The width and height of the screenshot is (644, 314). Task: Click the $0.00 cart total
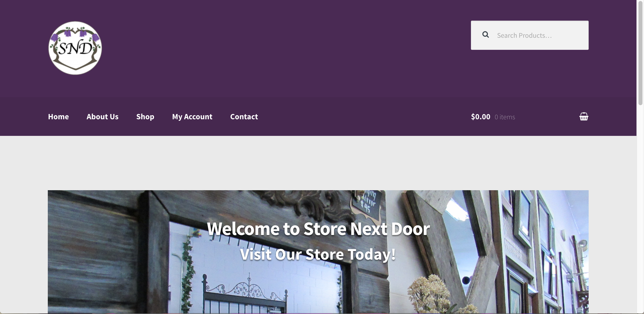(x=480, y=117)
